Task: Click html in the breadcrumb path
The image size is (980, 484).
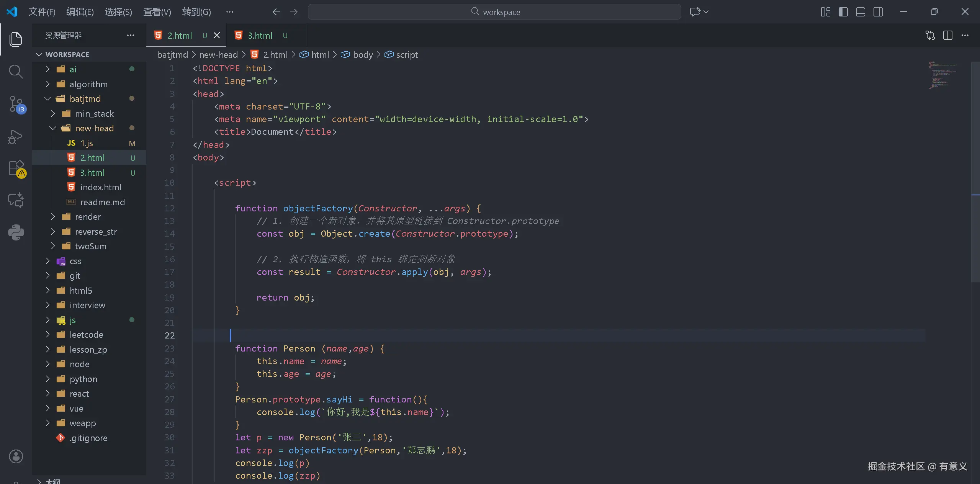Action: click(x=320, y=55)
